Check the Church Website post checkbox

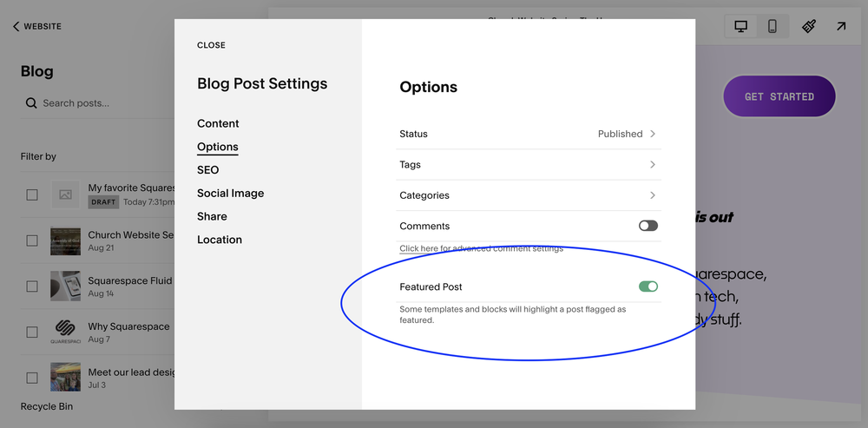(x=32, y=240)
